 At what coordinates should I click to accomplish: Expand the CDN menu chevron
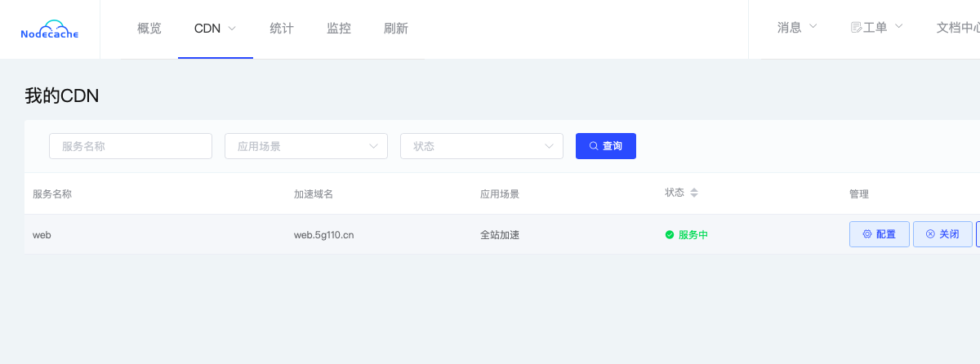coord(232,29)
